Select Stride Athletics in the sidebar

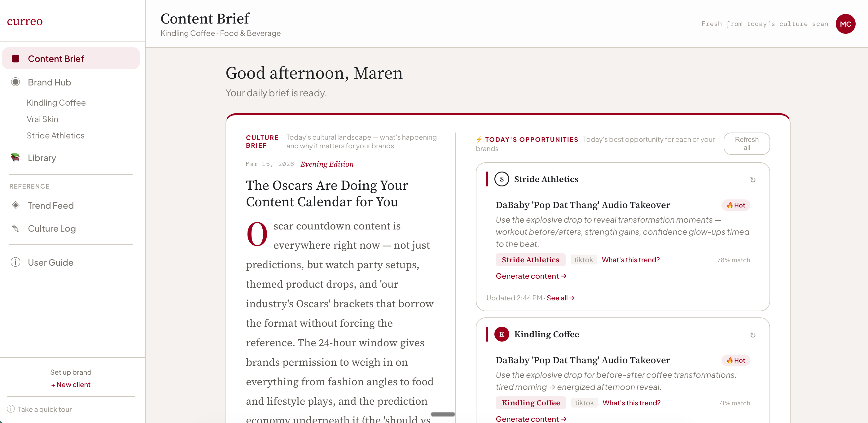coord(55,135)
